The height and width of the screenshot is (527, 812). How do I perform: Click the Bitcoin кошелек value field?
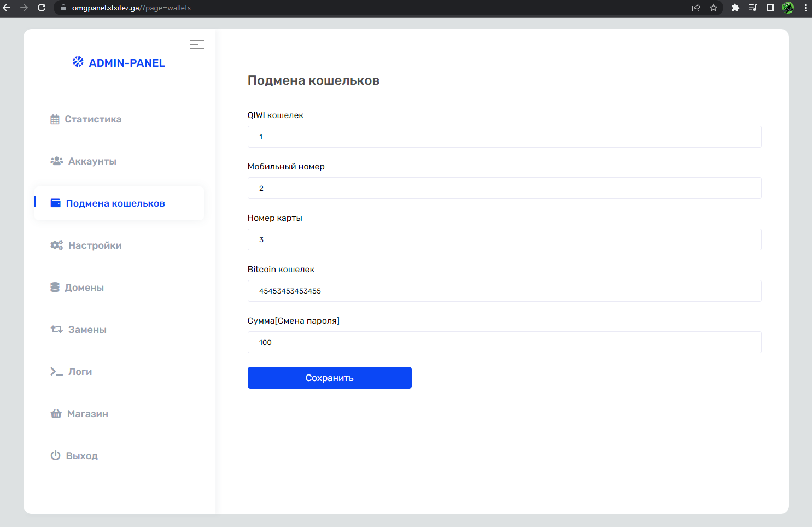(504, 291)
